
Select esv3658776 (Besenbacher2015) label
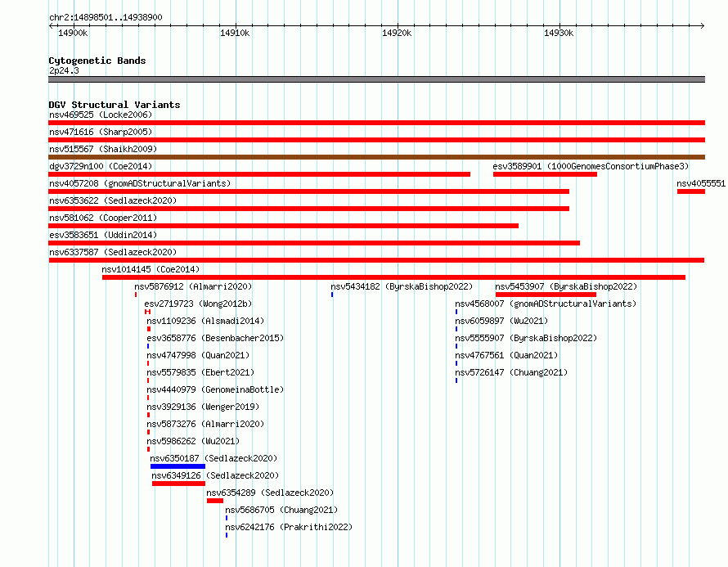(215, 338)
